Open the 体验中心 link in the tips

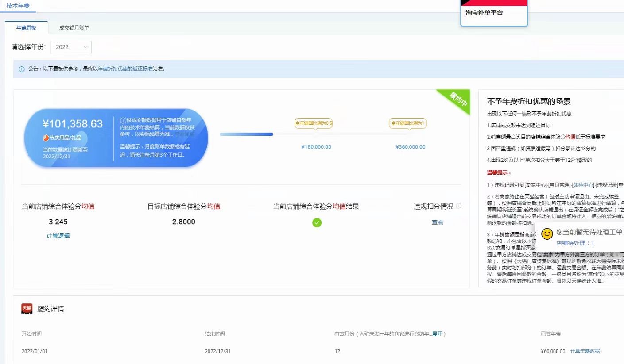[583, 184]
